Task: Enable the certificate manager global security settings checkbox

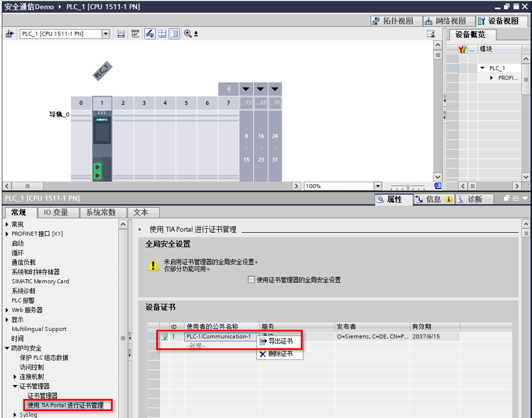Action: click(x=251, y=280)
